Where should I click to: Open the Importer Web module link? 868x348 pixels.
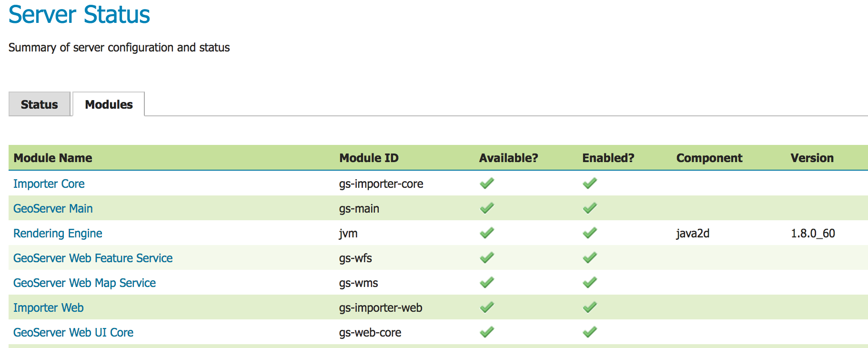click(49, 308)
